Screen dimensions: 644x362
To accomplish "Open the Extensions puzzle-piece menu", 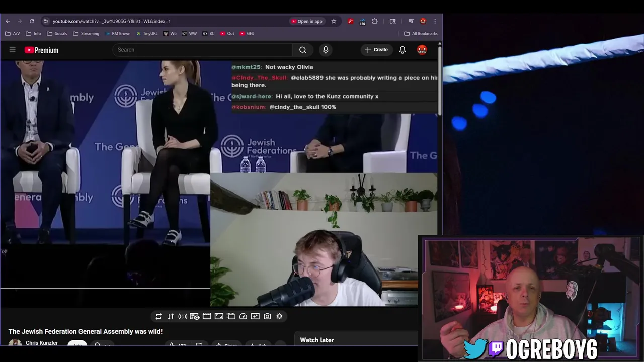I will pos(375,21).
